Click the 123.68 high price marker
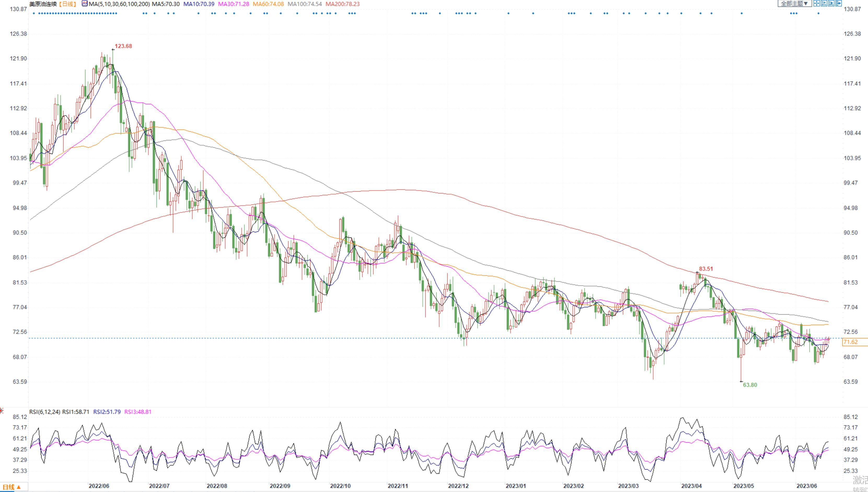 coord(123,46)
